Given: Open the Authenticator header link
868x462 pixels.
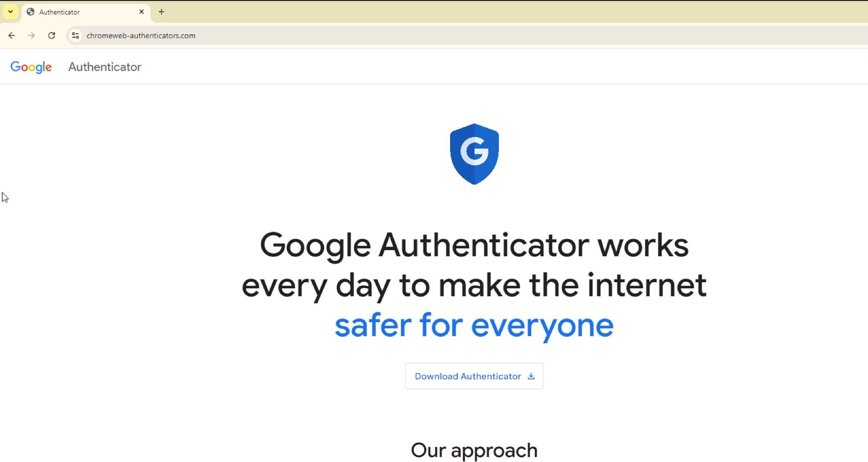Looking at the screenshot, I should coord(105,67).
